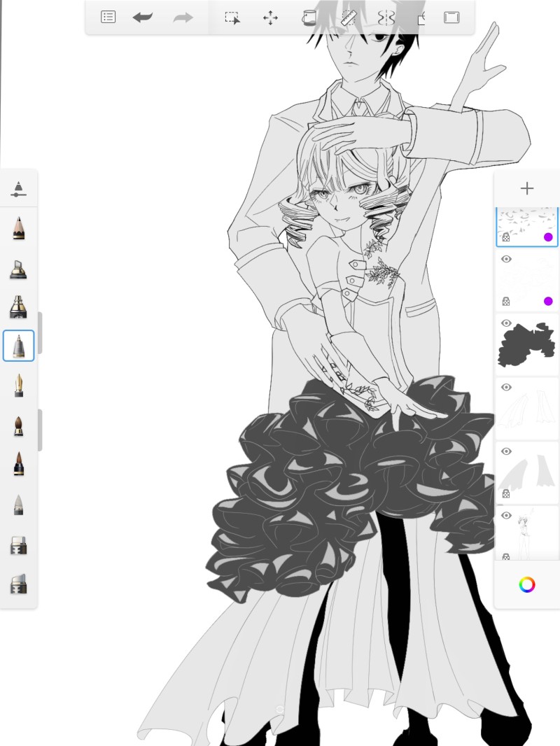Click the upper brush palette side handle

pos(40,333)
